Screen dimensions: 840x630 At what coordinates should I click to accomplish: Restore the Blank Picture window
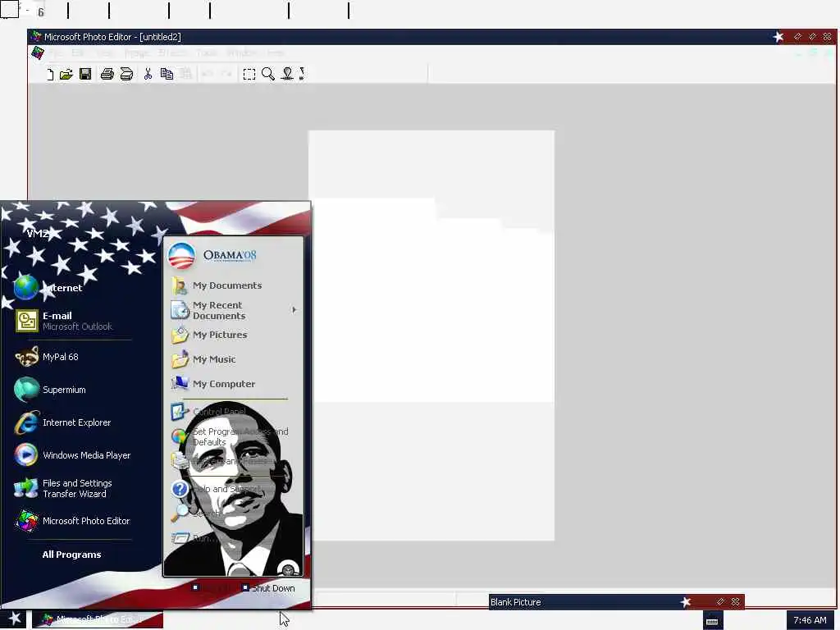tap(720, 601)
